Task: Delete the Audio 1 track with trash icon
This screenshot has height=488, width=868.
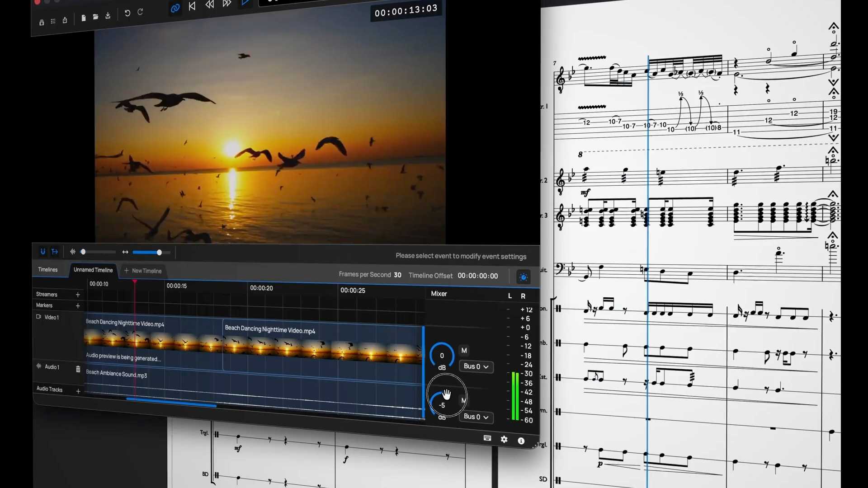Action: [x=78, y=369]
